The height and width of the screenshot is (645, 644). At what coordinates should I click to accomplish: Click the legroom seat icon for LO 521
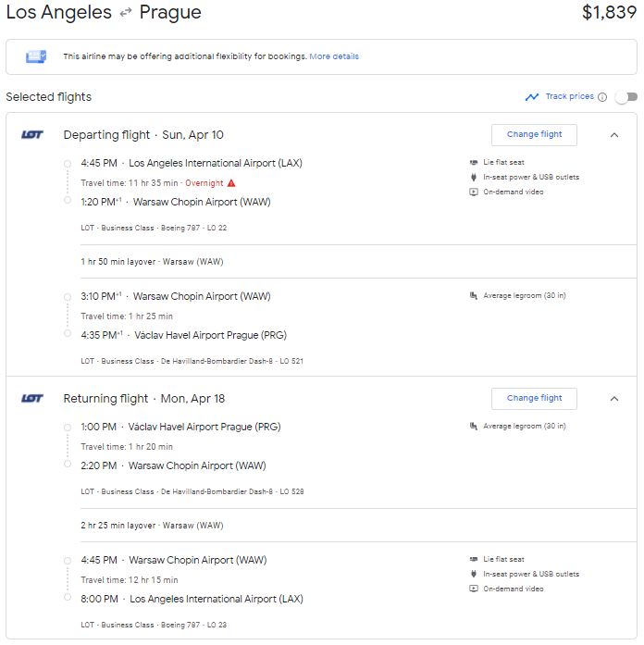[x=474, y=296]
